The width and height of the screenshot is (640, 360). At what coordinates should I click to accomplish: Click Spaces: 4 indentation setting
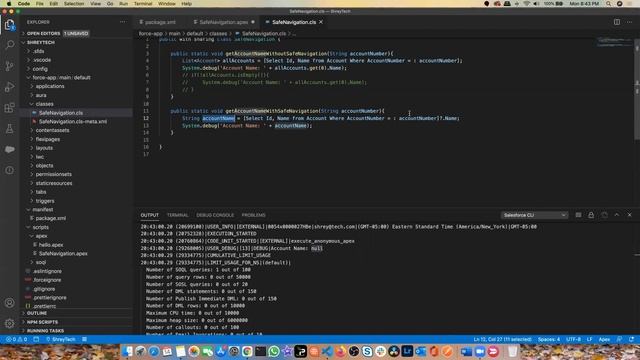pos(549,339)
